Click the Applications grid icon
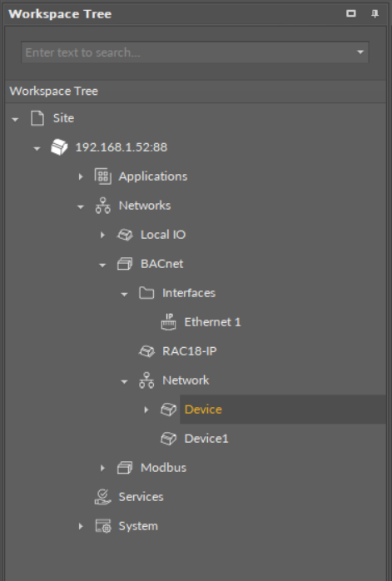This screenshot has height=581, width=392. point(102,176)
